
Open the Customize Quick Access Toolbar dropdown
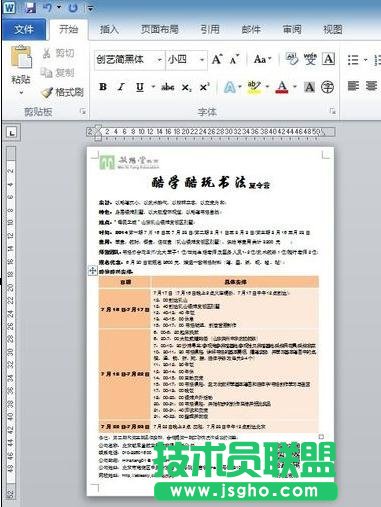90,8
